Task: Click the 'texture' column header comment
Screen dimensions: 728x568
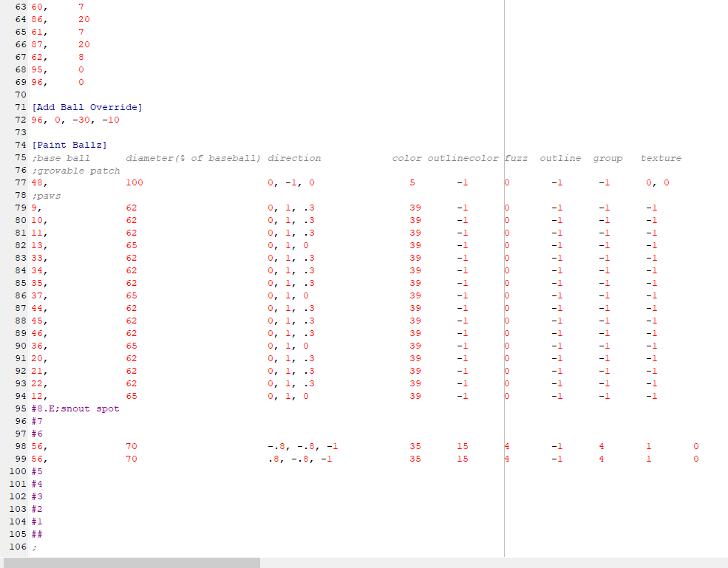Action: (661, 158)
